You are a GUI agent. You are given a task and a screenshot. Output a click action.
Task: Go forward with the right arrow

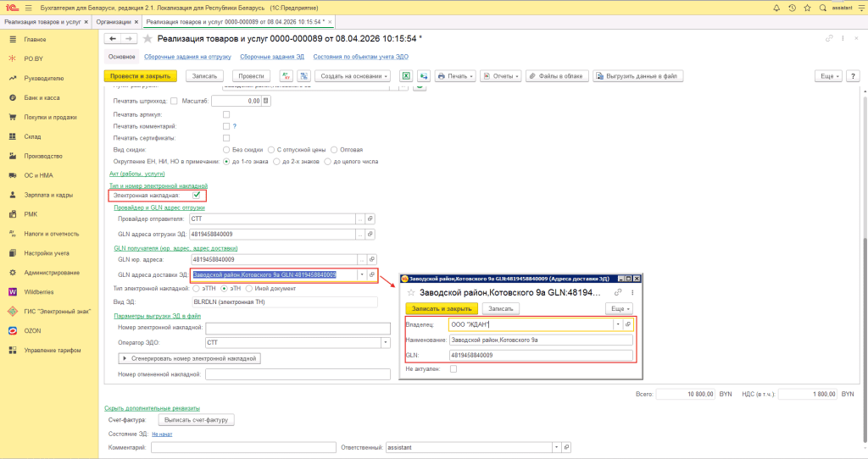(129, 39)
